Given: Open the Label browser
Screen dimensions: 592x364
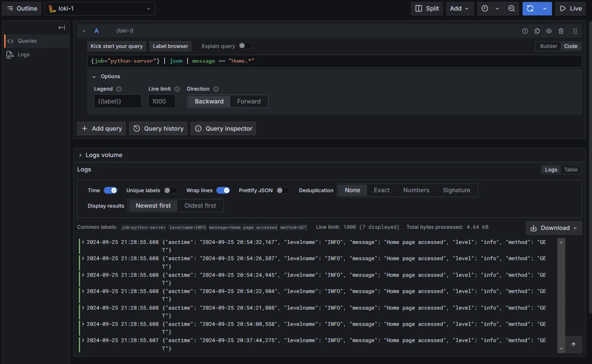Looking at the screenshot, I should pos(170,46).
